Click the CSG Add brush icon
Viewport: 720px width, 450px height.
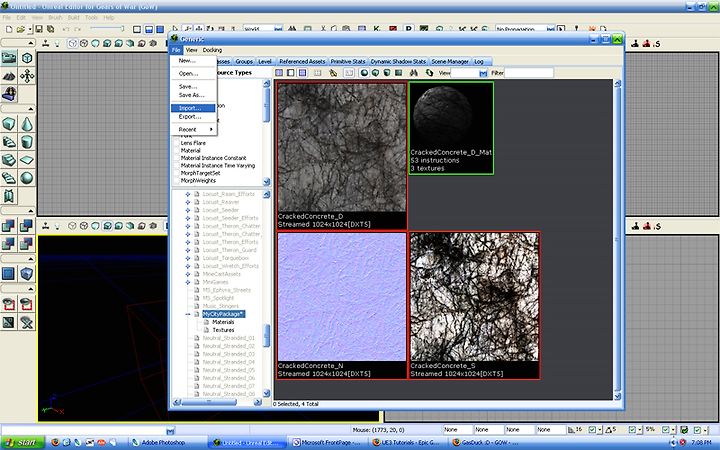pos(9,225)
